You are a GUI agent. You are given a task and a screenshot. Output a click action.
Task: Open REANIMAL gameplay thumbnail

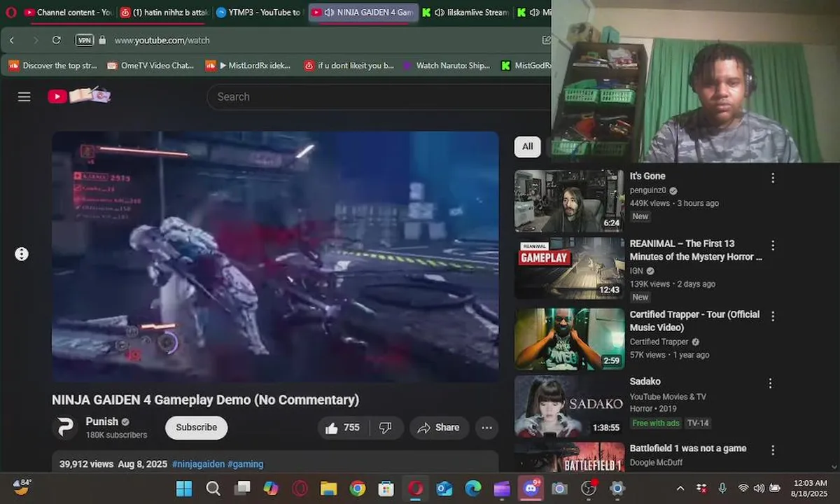569,268
